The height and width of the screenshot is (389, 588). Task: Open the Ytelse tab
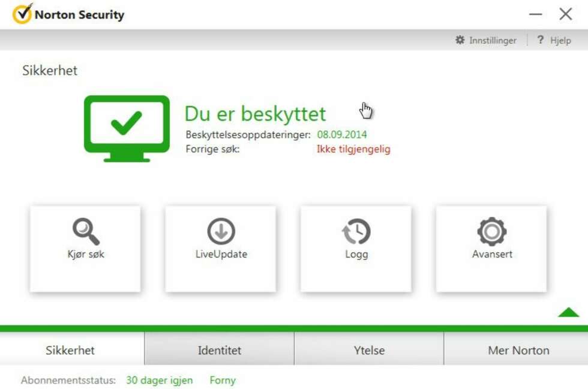click(369, 348)
